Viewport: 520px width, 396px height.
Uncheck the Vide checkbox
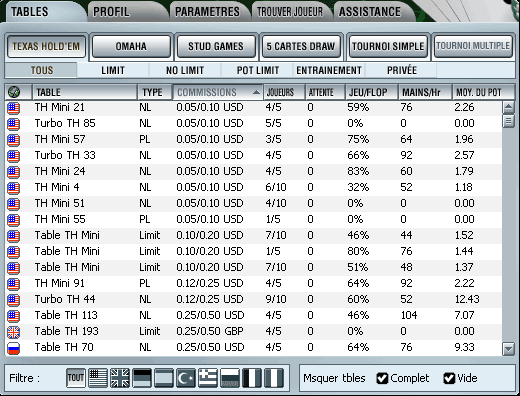[449, 378]
